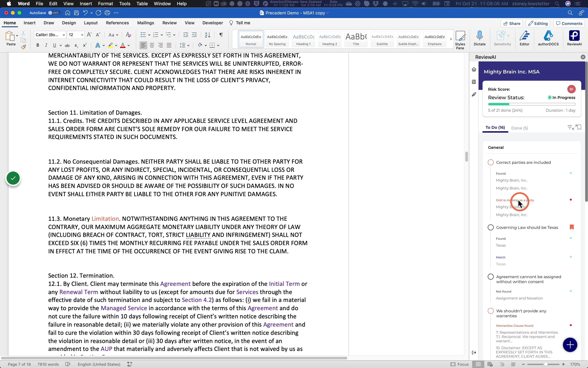Open the Change Case dropdown

coord(113,35)
